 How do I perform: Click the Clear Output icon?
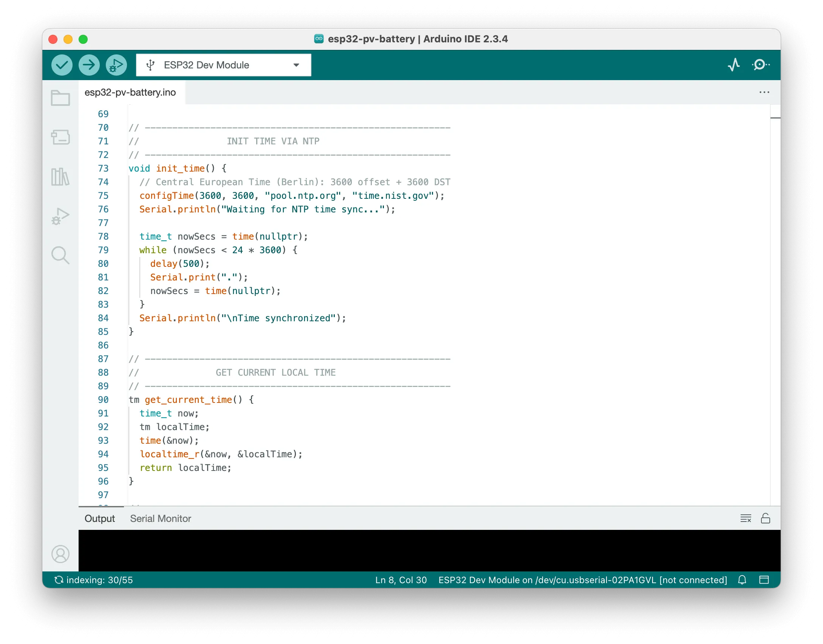[x=746, y=518]
